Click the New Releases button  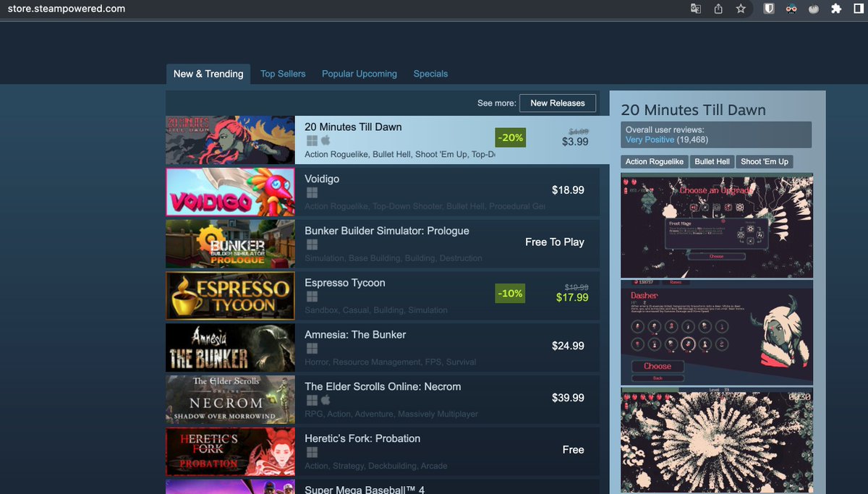coord(558,103)
